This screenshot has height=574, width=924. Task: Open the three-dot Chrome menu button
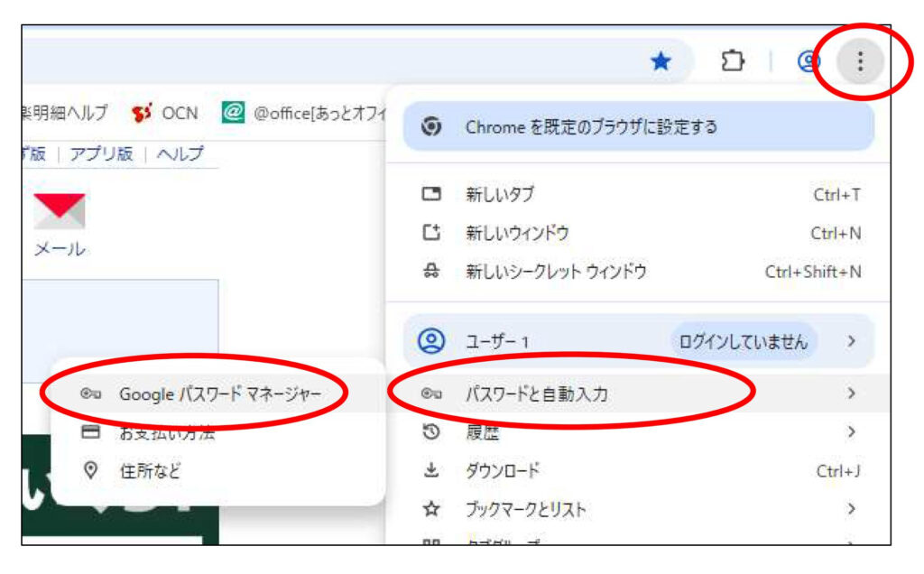tap(859, 61)
